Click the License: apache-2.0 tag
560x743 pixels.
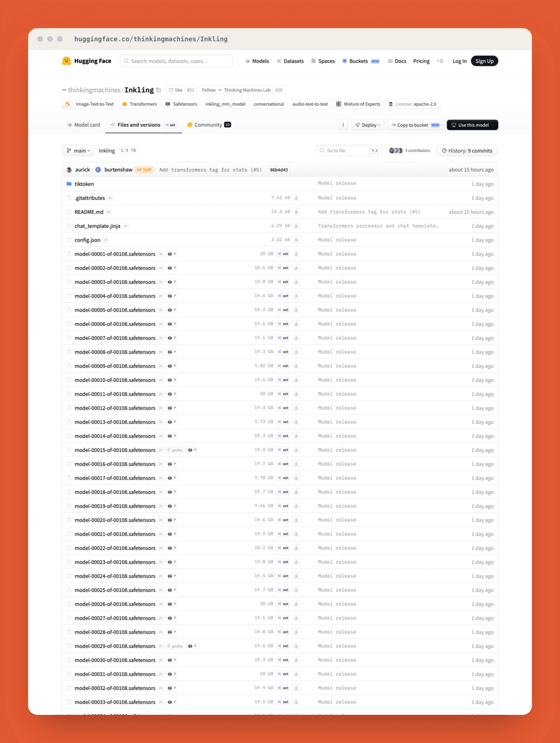pos(412,104)
